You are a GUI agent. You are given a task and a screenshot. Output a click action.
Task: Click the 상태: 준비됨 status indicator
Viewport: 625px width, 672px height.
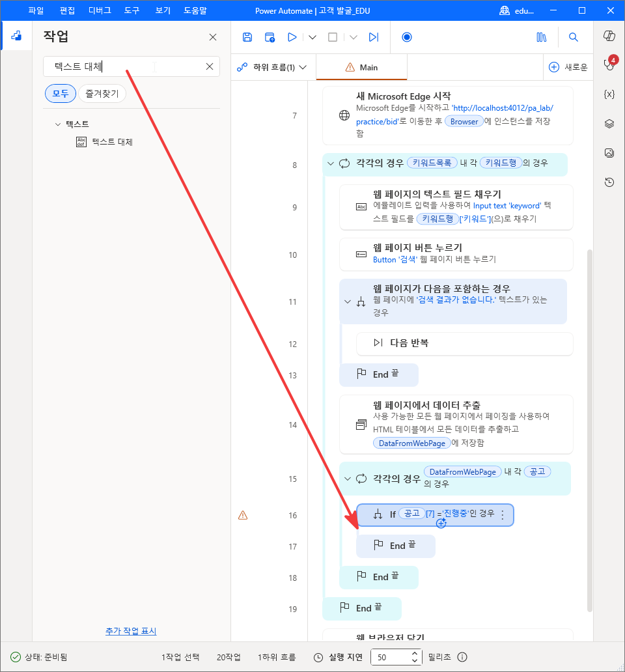pos(38,657)
